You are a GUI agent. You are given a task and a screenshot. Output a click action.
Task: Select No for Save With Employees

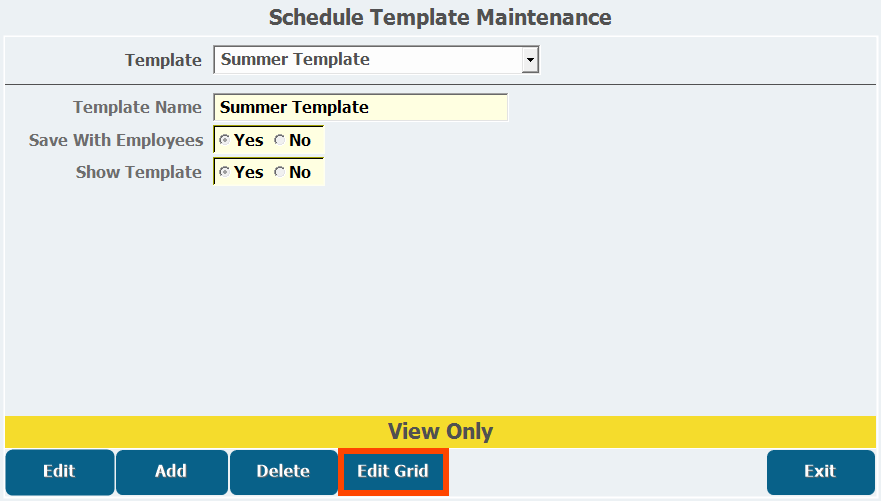pyautogui.click(x=279, y=141)
